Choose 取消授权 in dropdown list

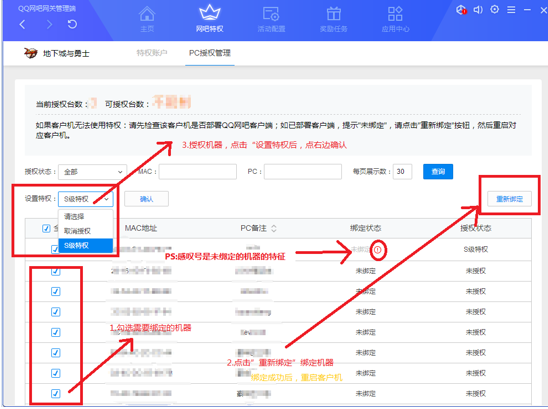click(x=86, y=231)
